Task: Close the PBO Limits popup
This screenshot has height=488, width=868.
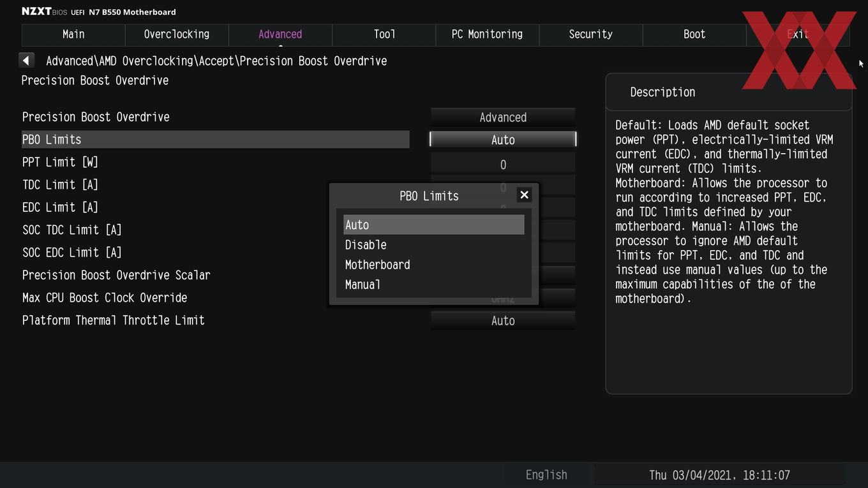Action: [524, 195]
